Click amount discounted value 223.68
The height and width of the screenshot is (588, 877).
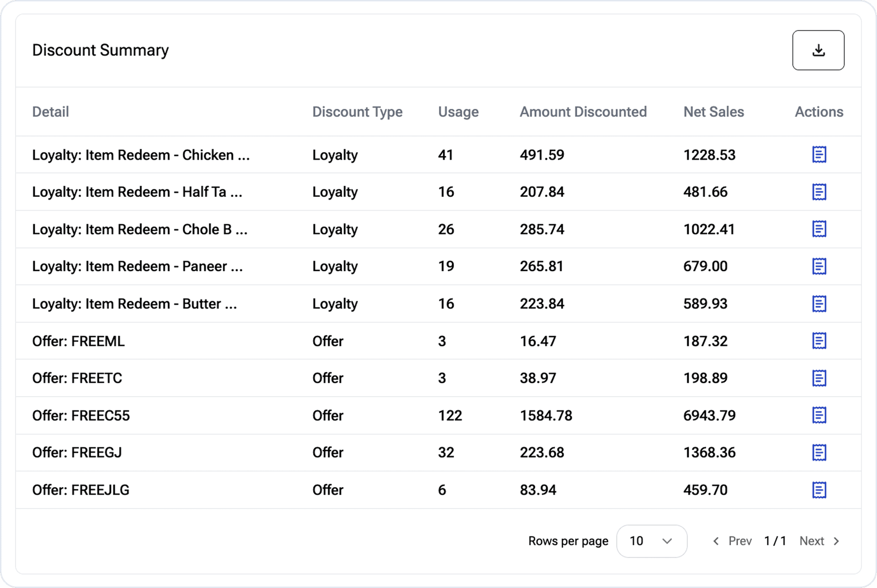tap(542, 453)
